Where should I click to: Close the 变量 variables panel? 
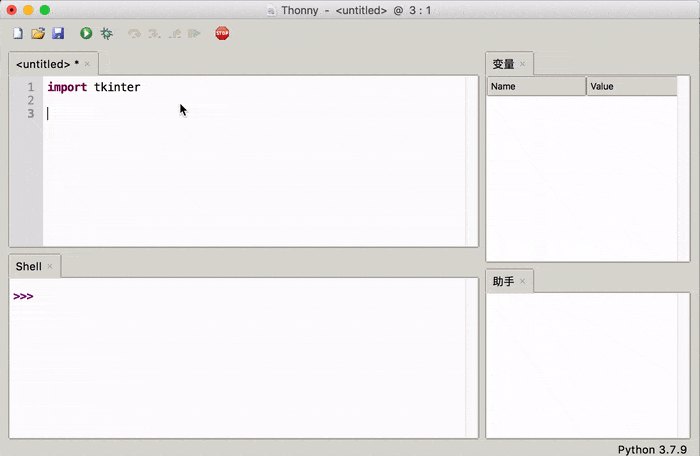[522, 65]
